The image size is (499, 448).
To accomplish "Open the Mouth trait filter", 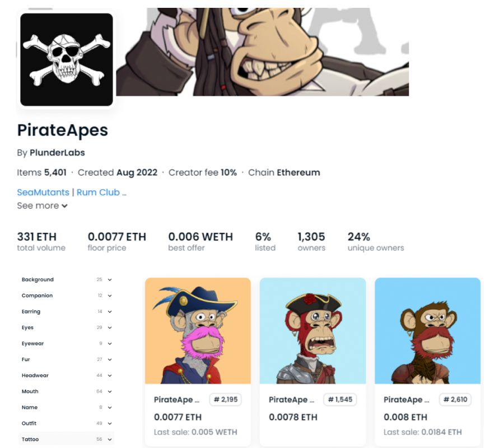I will (66, 391).
